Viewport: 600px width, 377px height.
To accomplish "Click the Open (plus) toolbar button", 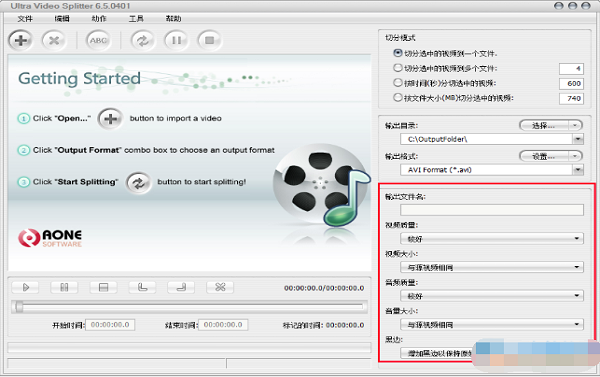I will tap(21, 40).
